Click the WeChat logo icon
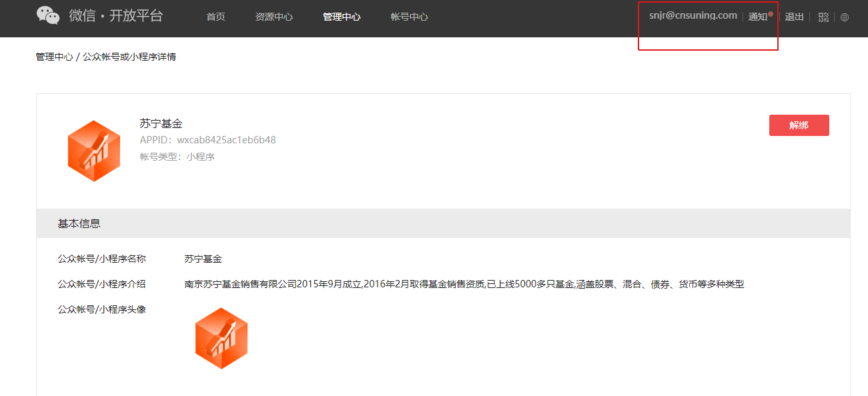 point(48,15)
